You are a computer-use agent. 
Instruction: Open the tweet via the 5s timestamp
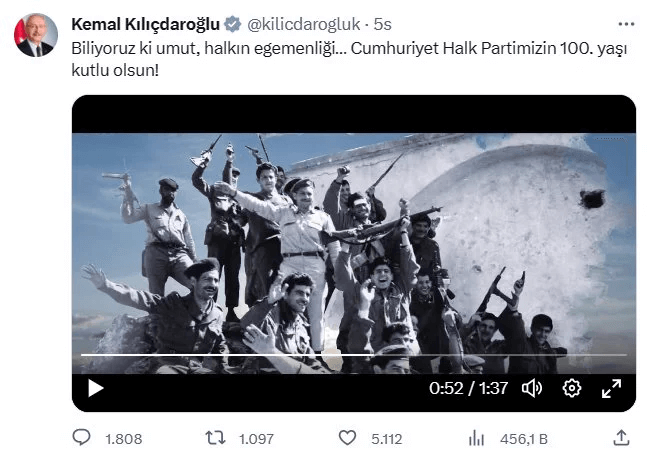click(383, 23)
